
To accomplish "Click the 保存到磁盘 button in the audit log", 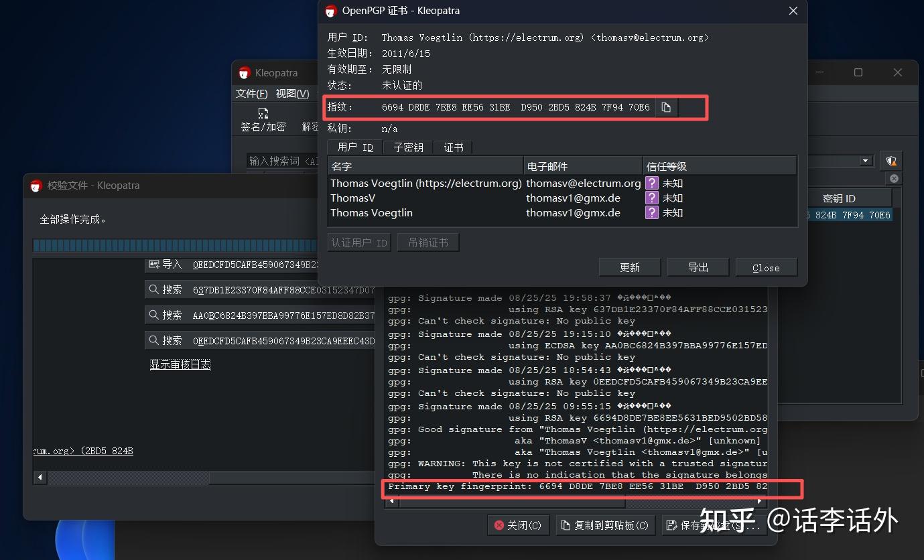I will [714, 525].
